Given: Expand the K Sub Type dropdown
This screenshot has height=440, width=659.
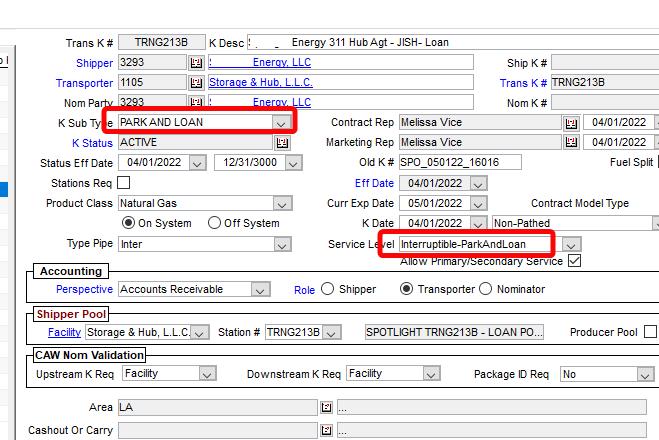Looking at the screenshot, I should pos(281,122).
